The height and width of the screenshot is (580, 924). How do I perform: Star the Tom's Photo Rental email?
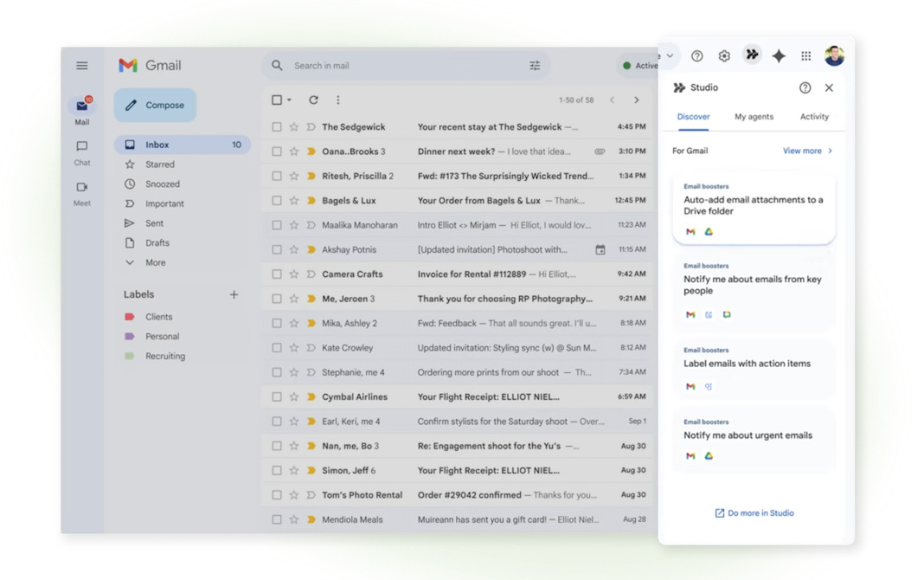293,495
